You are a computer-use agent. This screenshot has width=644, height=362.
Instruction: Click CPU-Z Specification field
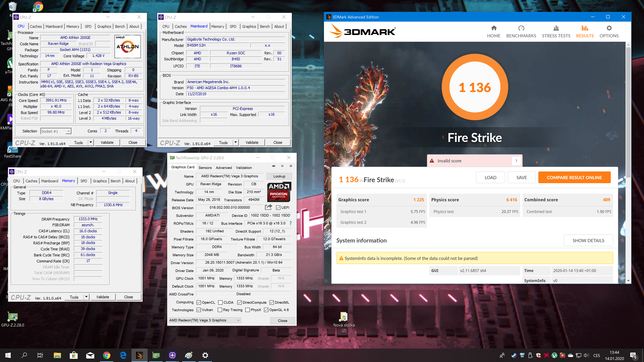tap(91, 64)
